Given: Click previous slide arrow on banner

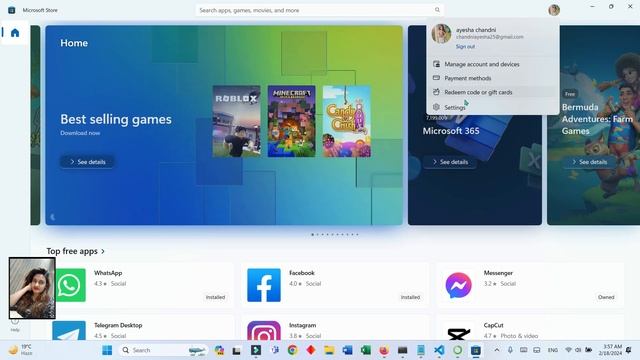Looking at the screenshot, I should coord(53,217).
